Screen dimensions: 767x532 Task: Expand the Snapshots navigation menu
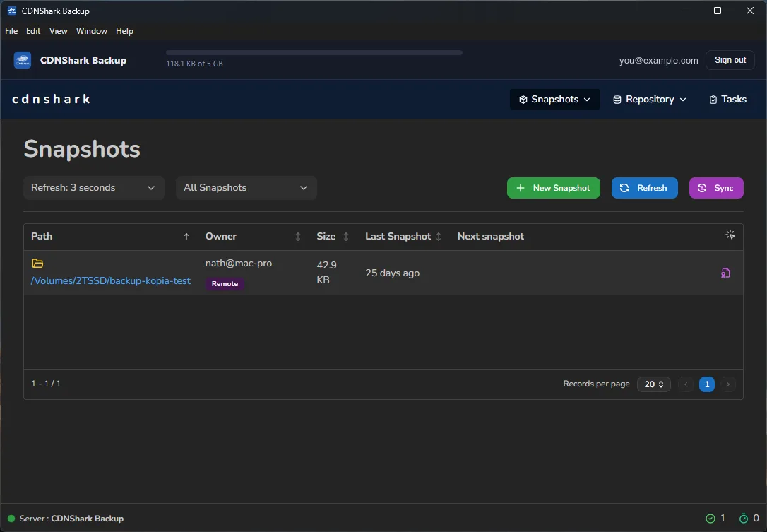coord(554,100)
